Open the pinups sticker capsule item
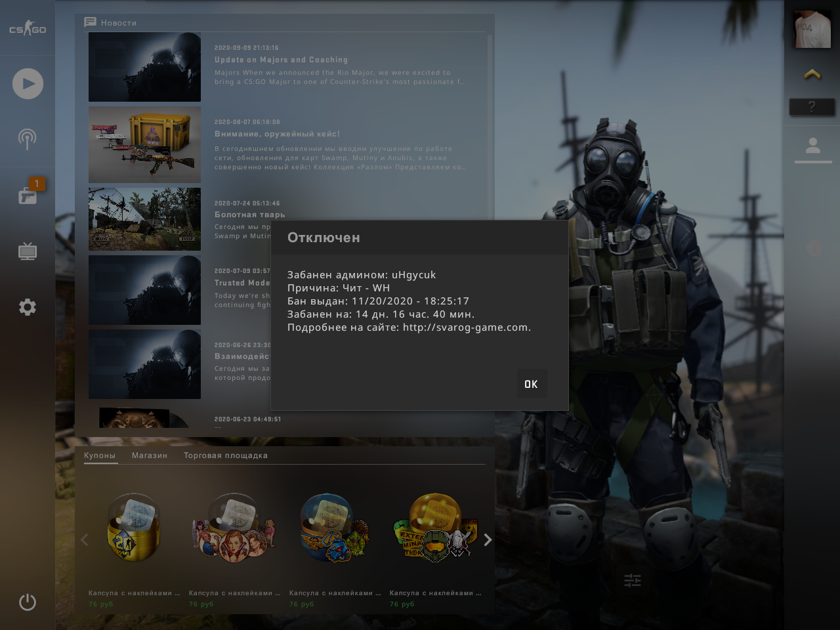The width and height of the screenshot is (840, 630). [234, 527]
